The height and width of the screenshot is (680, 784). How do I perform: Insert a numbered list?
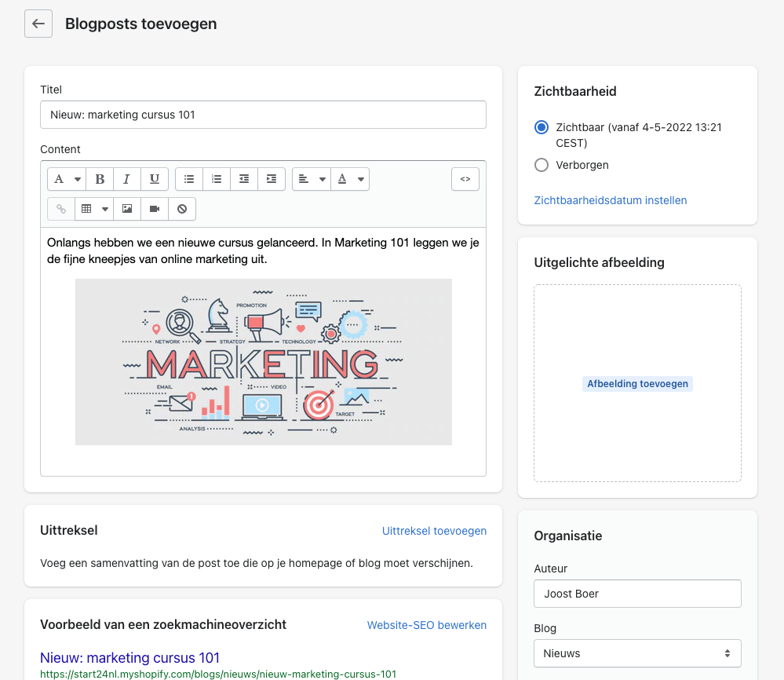coord(217,179)
